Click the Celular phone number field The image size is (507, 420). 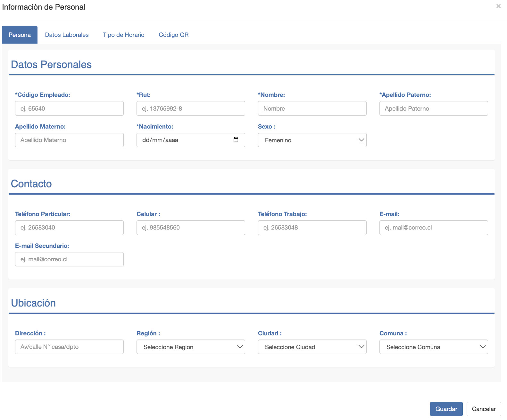tap(191, 228)
